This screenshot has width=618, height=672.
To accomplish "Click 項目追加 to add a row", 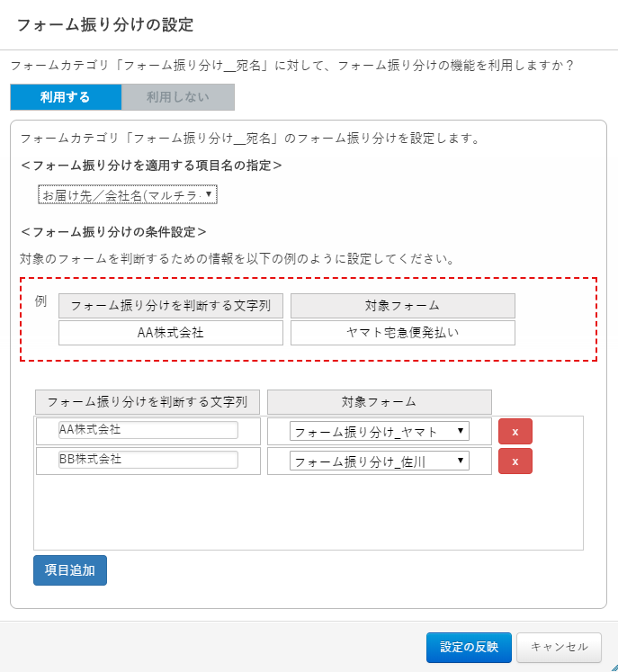I will (70, 570).
